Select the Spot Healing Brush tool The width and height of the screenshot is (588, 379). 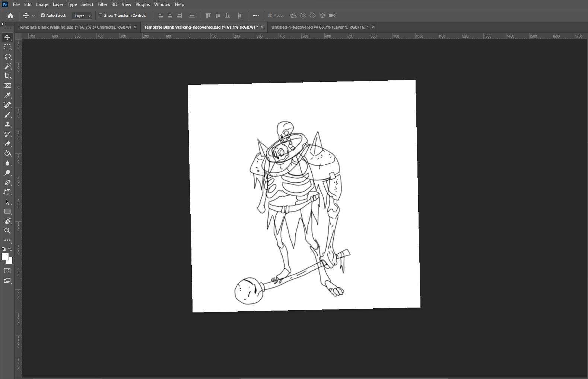(x=7, y=105)
